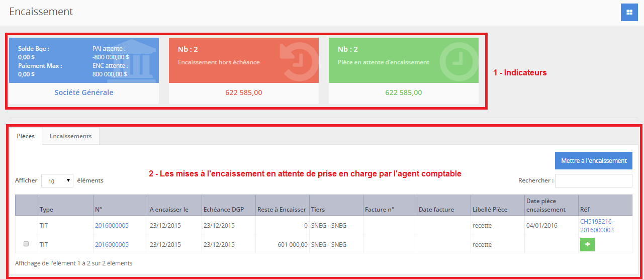The width and height of the screenshot is (644, 279).
Task: Click the grid view icon top right
Action: [x=629, y=13]
